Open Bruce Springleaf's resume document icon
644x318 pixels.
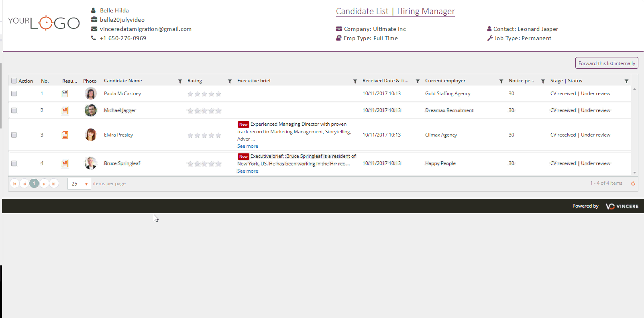[x=65, y=163]
